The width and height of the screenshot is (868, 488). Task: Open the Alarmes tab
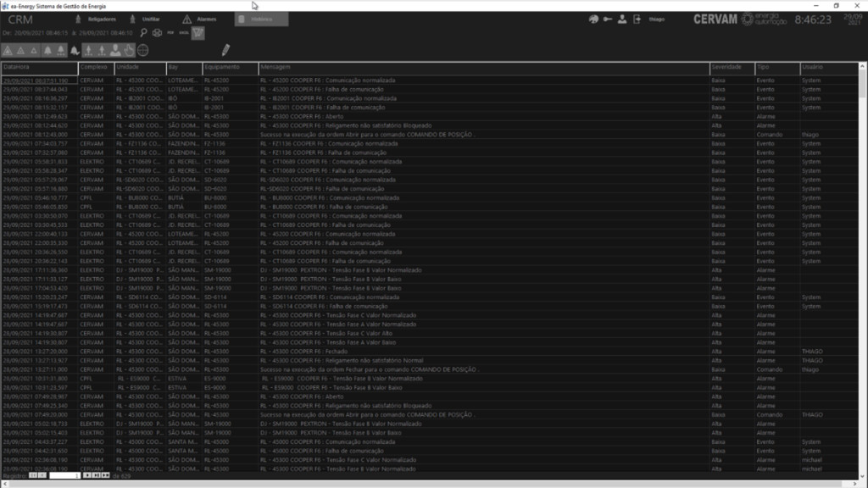pos(200,19)
